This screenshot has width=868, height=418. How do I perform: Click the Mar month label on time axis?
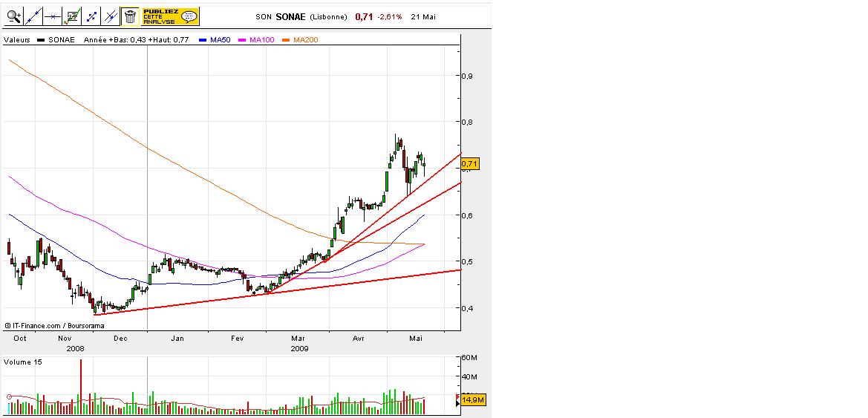click(x=298, y=339)
